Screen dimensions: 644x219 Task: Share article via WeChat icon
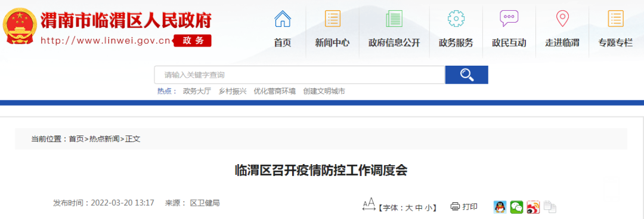(516, 207)
